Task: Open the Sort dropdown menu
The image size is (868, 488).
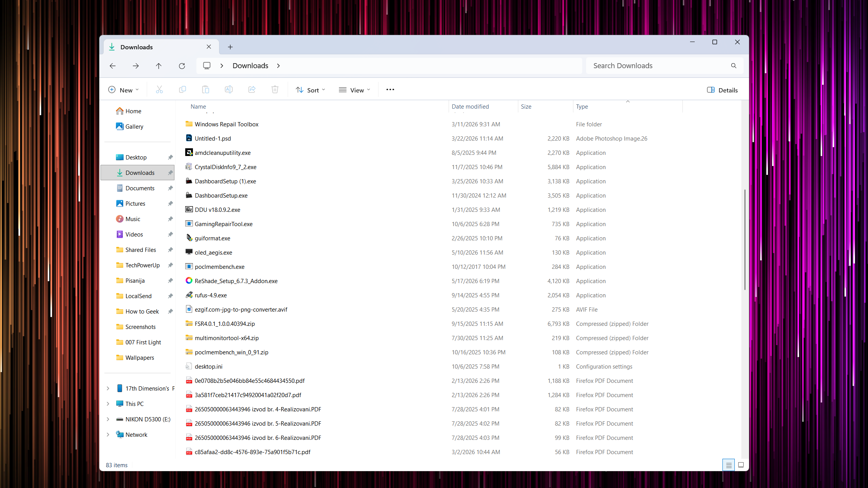Action: click(x=310, y=90)
